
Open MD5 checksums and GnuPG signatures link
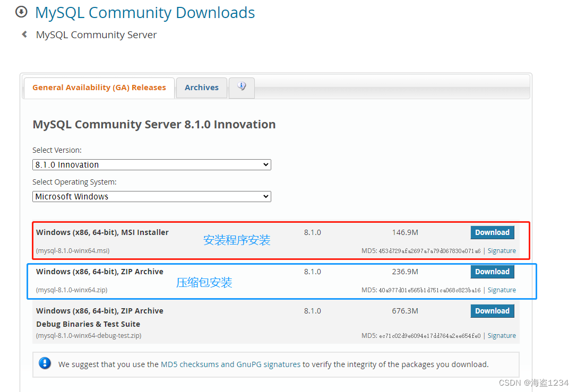point(231,364)
